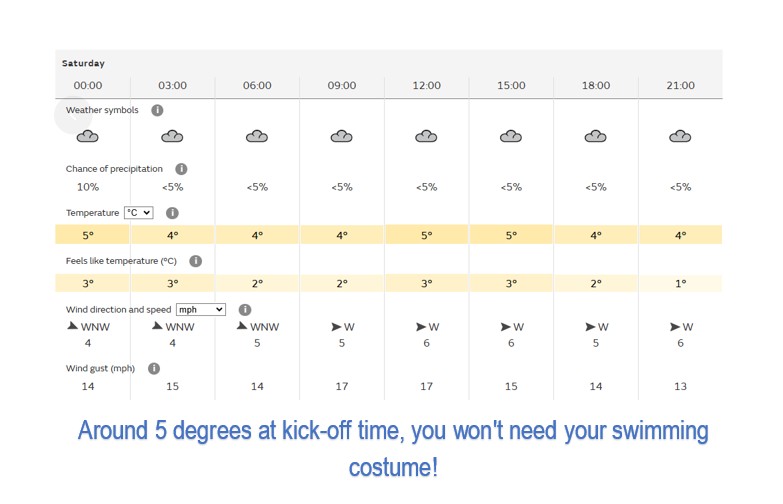Expand the wind speed mph dropdown

pos(201,310)
